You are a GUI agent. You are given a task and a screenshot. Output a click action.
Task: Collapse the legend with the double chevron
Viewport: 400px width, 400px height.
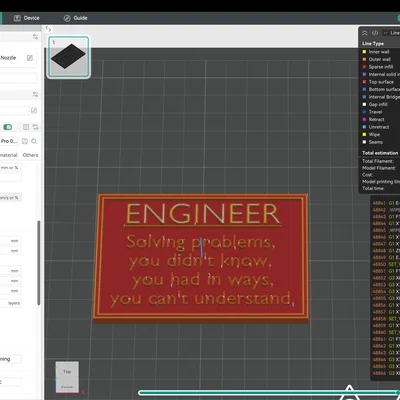365,33
